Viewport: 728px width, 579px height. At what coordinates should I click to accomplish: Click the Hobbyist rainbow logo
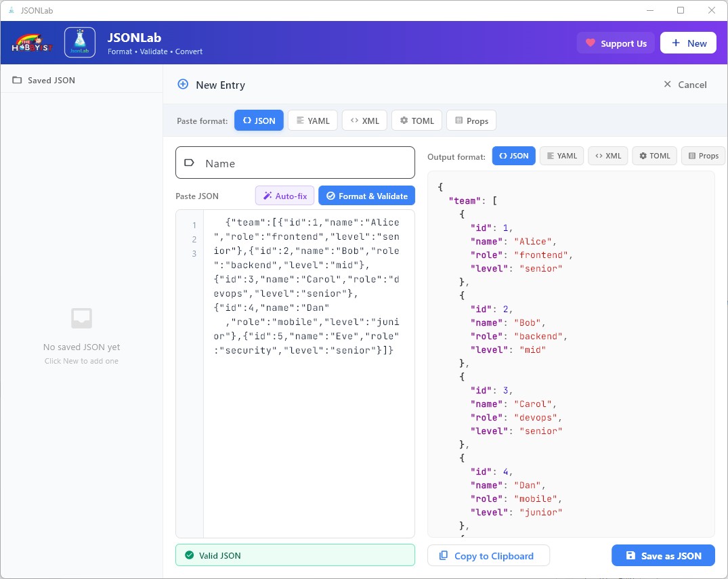coord(32,43)
